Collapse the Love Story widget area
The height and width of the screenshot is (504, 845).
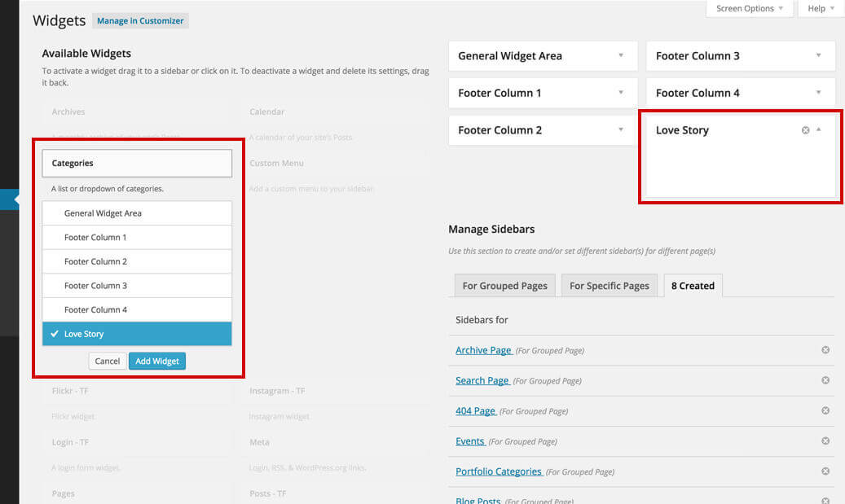[x=819, y=130]
